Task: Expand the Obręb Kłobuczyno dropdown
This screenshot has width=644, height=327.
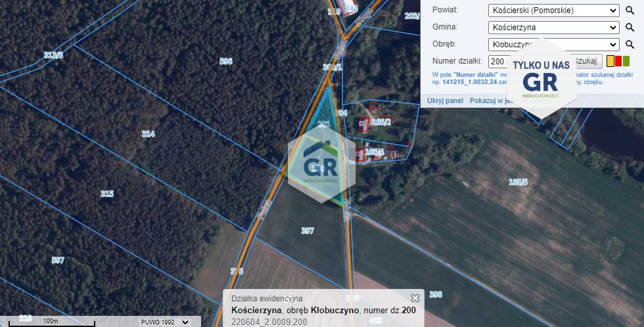Action: tap(553, 44)
